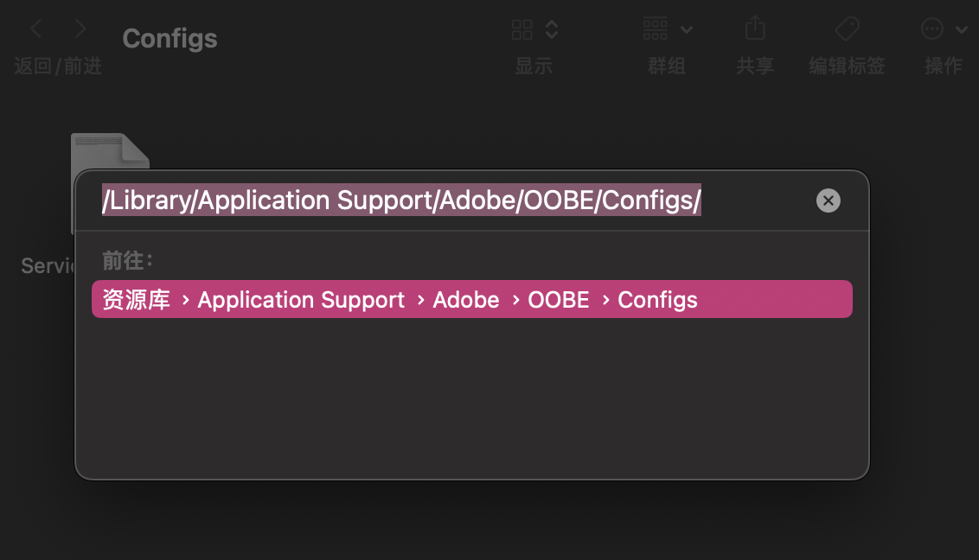979x560 pixels.
Task: Click the 资源库 breadcrumb segment
Action: pos(136,299)
